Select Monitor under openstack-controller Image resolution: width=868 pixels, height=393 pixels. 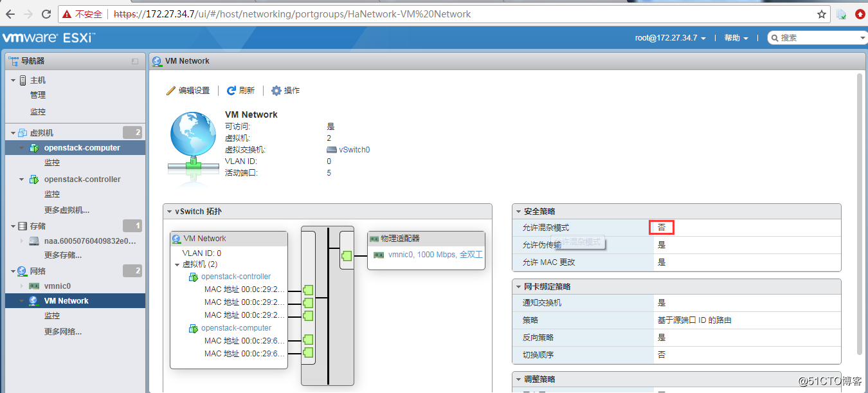pos(52,194)
